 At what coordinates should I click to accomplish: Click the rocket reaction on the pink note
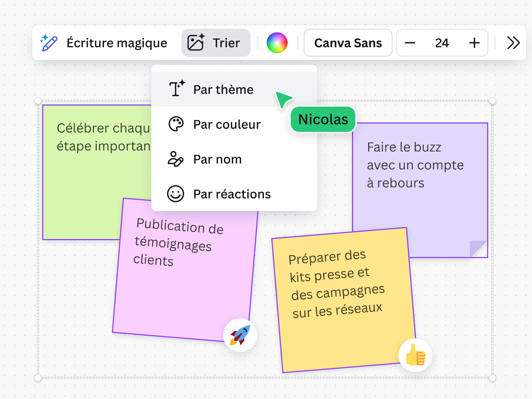click(240, 334)
